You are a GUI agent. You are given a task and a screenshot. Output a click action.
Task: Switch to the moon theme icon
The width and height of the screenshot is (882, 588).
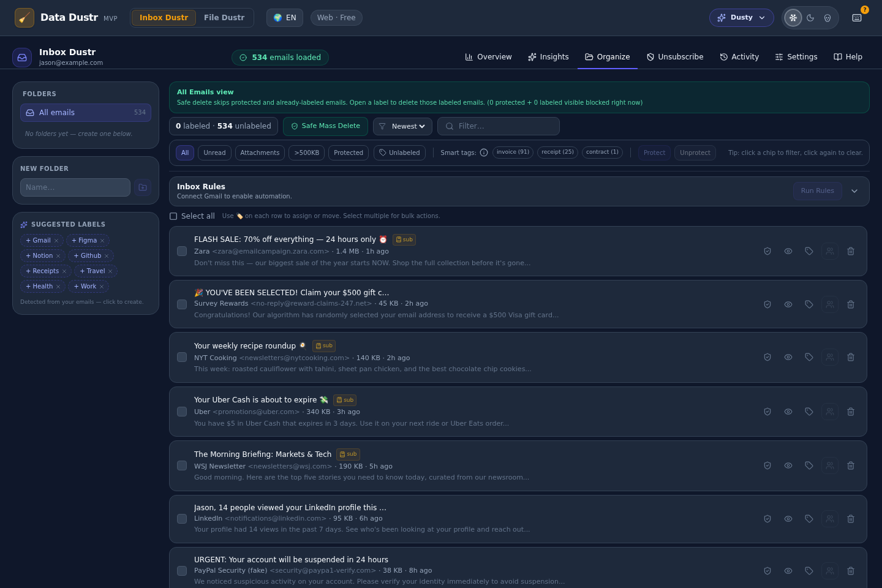[x=810, y=18]
